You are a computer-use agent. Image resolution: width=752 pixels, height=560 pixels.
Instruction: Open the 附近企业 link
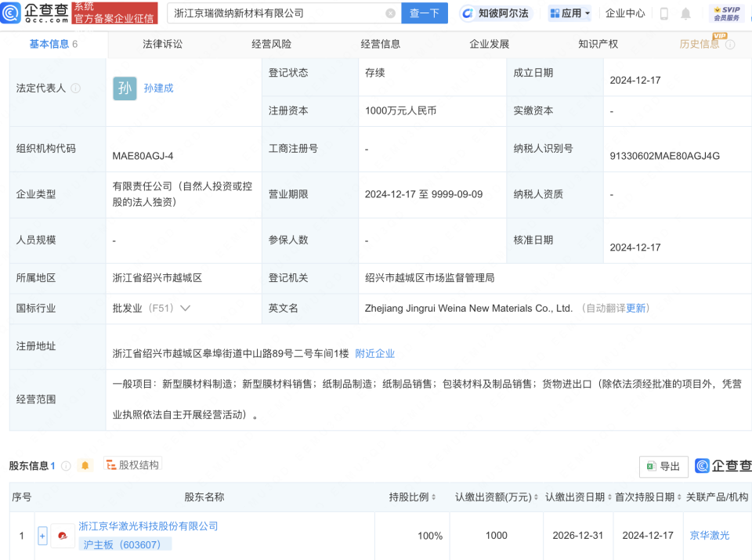(374, 353)
